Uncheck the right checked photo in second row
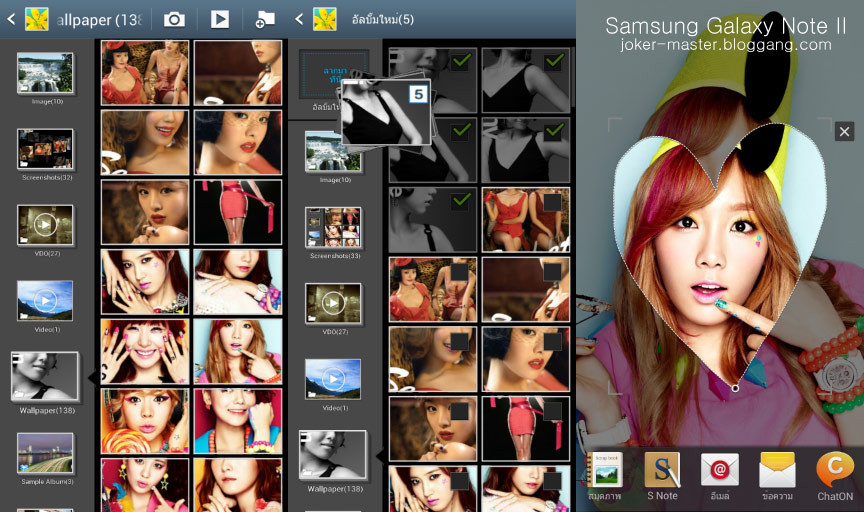Image resolution: width=864 pixels, height=512 pixels. click(554, 131)
